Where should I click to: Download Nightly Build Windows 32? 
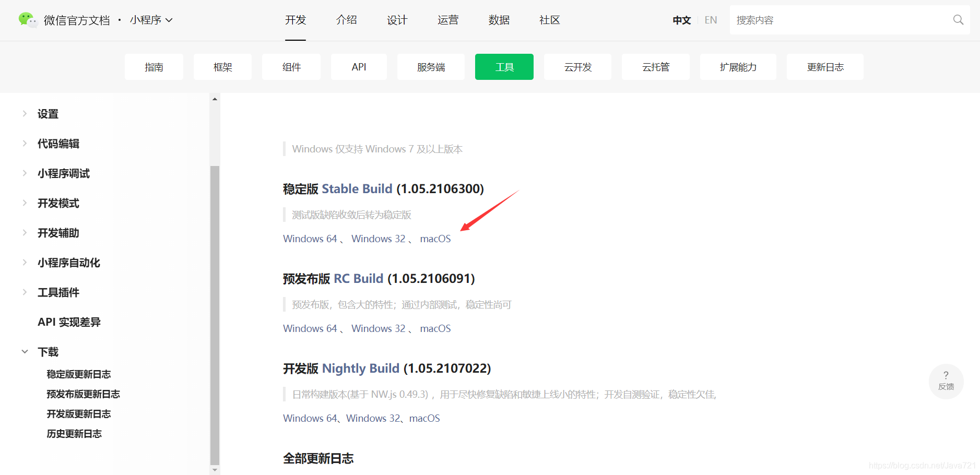373,418
